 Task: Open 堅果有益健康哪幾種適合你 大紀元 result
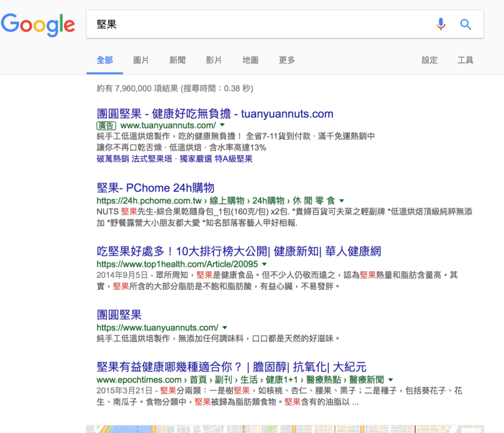pyautogui.click(x=231, y=367)
